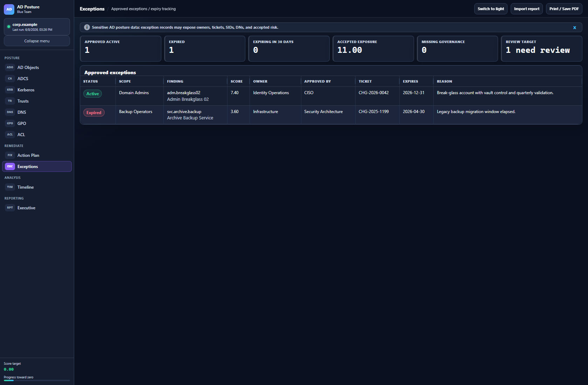The image size is (588, 385).
Task: Click the Import report button
Action: [526, 9]
